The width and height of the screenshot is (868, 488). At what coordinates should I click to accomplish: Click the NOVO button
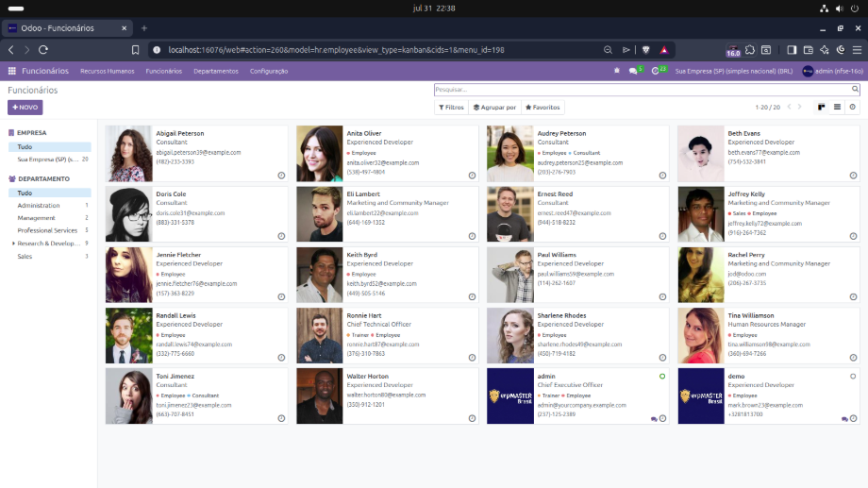25,108
